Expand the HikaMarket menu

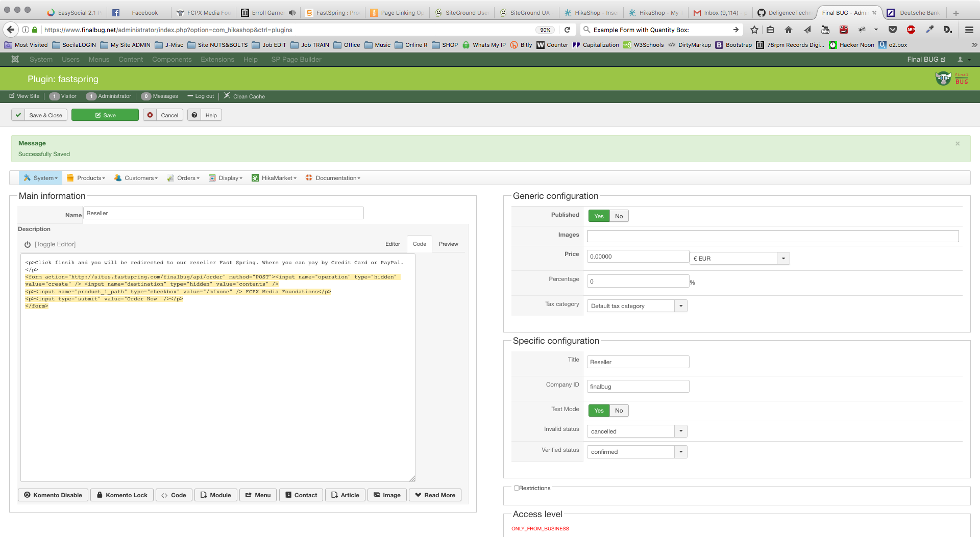coord(274,178)
